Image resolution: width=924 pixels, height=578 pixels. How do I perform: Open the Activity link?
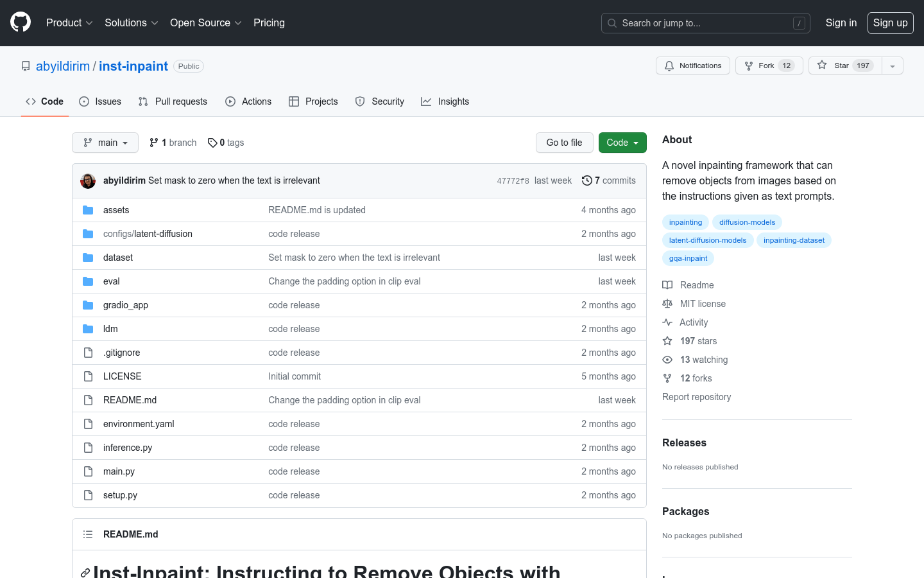click(x=685, y=322)
